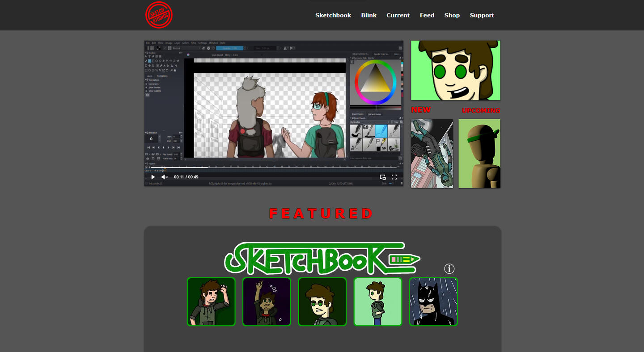Viewport: 644px width, 352px height.
Task: Select the Batman in rain thumbnail
Action: pyautogui.click(x=433, y=302)
